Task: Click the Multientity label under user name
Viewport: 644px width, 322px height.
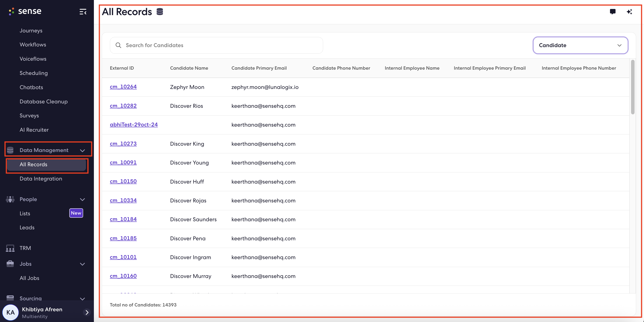Action: click(35, 316)
